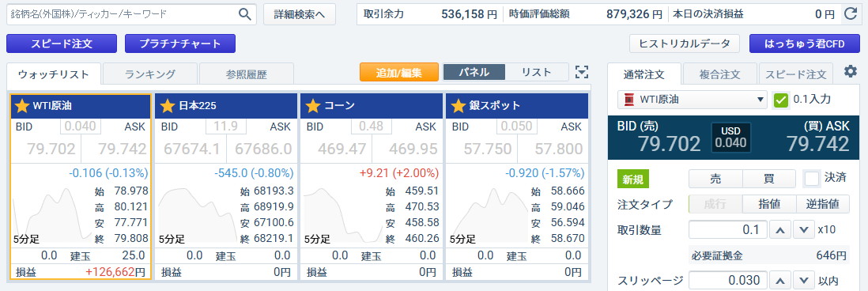This screenshot has width=868, height=291.
Task: Click the 新規 order label
Action: [x=632, y=180]
